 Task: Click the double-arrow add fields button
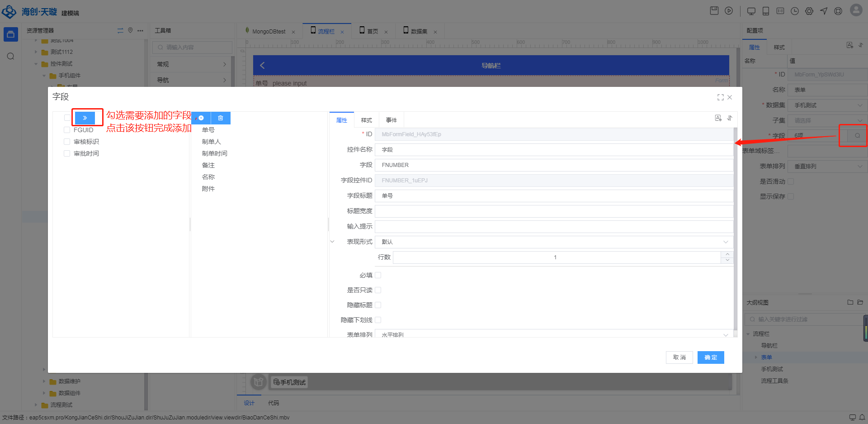tap(85, 118)
